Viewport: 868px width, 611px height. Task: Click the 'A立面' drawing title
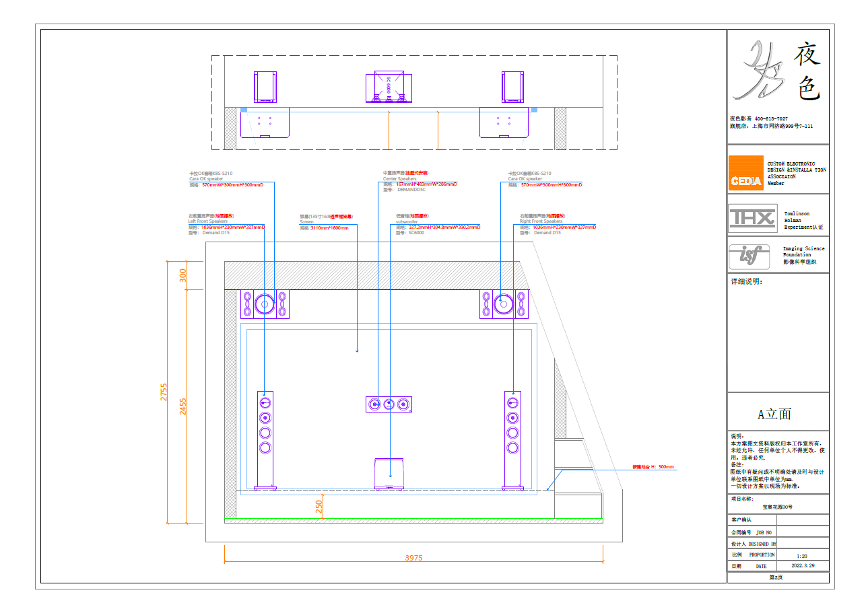coord(774,414)
